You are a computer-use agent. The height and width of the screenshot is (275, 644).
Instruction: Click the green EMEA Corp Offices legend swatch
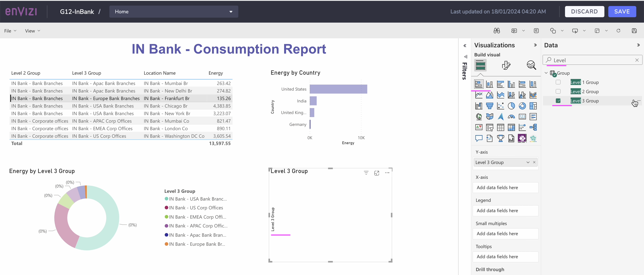coord(167,217)
